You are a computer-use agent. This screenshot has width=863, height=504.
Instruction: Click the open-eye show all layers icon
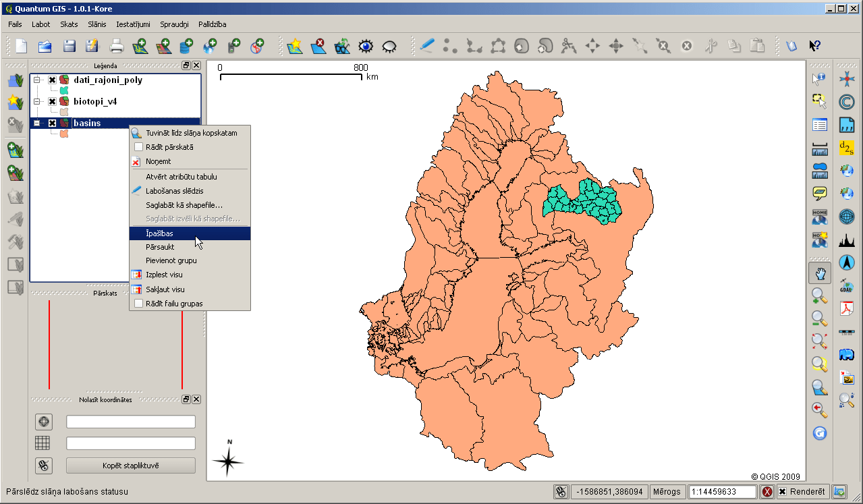(366, 46)
